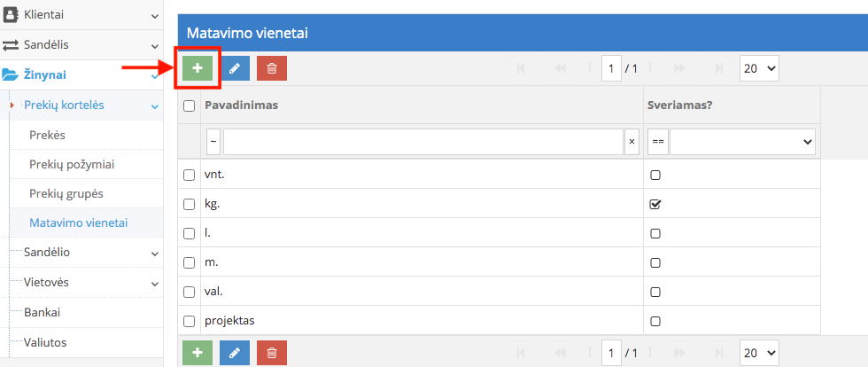This screenshot has height=367, width=868.
Task: Go to first page in top pager
Action: point(521,68)
